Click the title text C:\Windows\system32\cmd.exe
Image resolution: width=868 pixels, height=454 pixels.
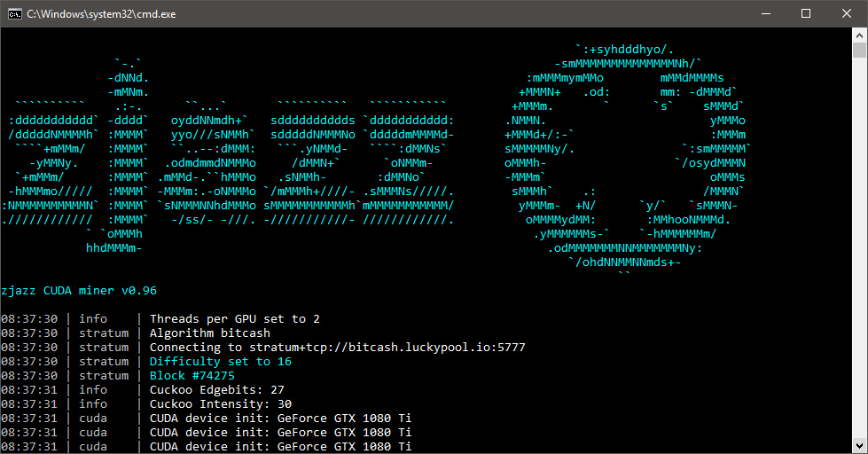pos(101,14)
